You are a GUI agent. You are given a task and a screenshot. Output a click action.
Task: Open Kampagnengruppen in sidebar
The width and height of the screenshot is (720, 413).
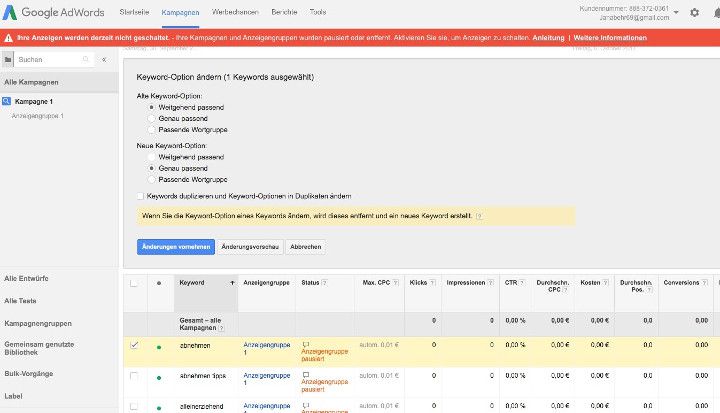38,323
